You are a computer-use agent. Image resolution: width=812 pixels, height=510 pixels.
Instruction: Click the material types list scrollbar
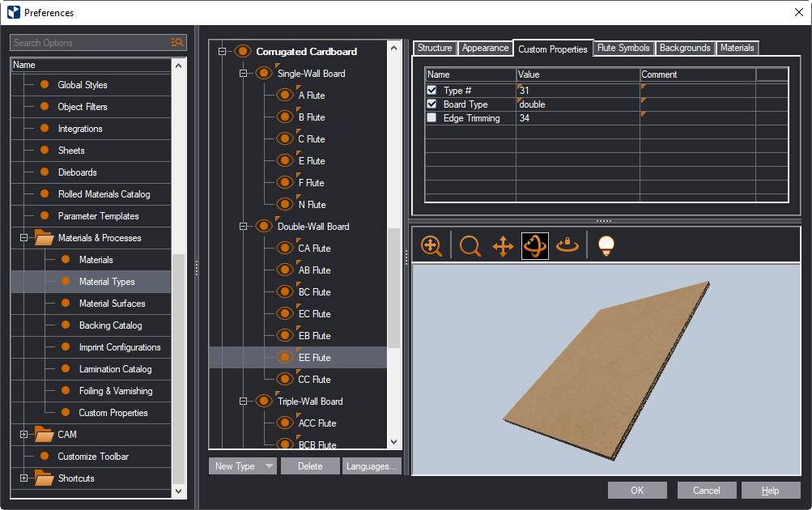[394, 288]
